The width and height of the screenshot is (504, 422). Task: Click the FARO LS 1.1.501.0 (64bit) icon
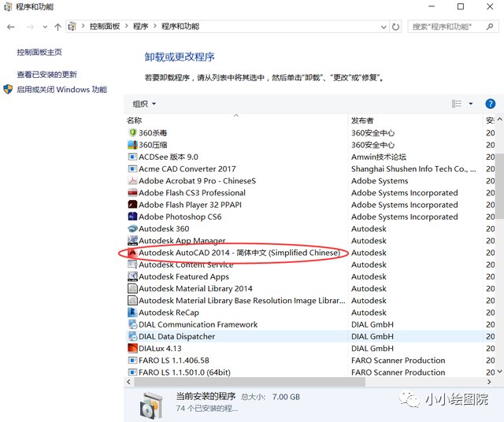(x=132, y=372)
